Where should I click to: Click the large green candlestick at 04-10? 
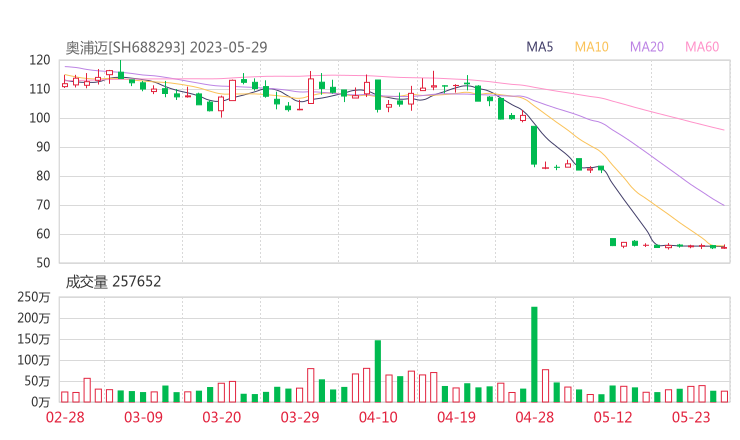(x=378, y=95)
